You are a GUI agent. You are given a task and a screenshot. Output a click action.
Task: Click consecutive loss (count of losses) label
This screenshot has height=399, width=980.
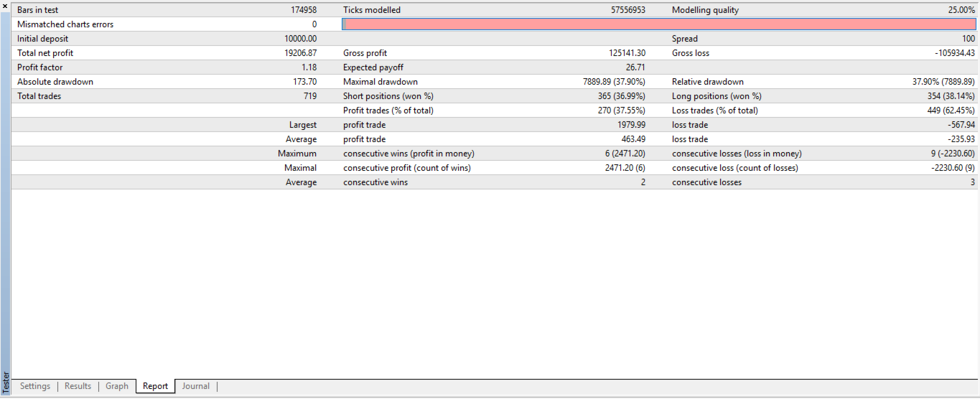pos(735,168)
